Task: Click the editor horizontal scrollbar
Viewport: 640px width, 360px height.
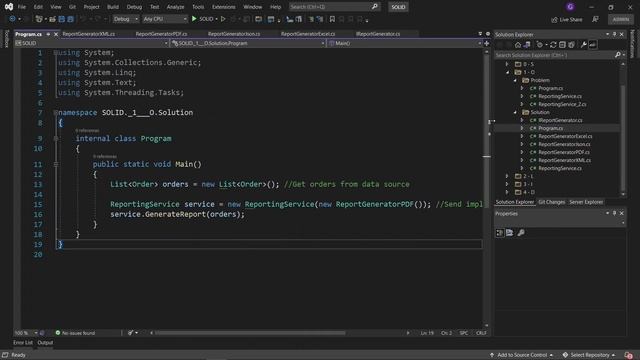Action: coord(250,333)
